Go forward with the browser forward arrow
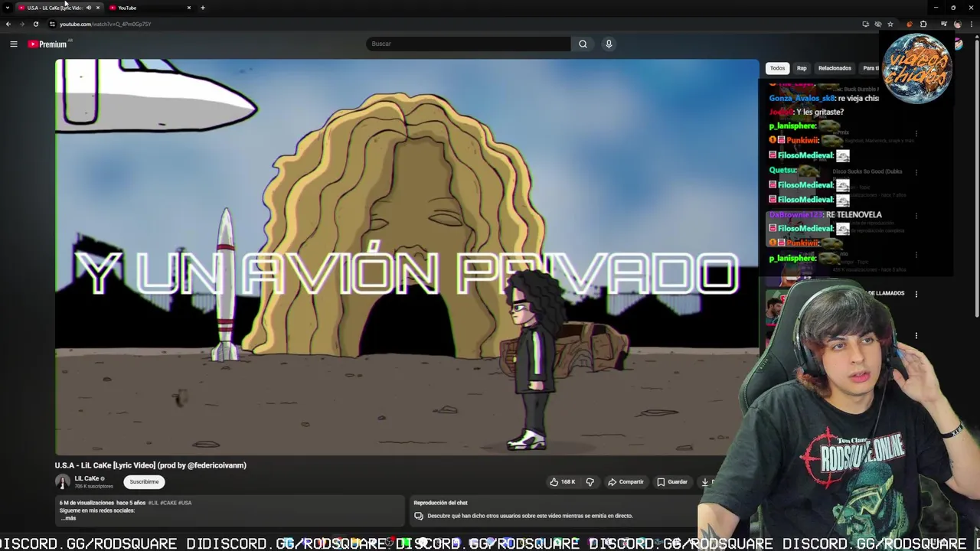The width and height of the screenshot is (980, 551). click(21, 24)
